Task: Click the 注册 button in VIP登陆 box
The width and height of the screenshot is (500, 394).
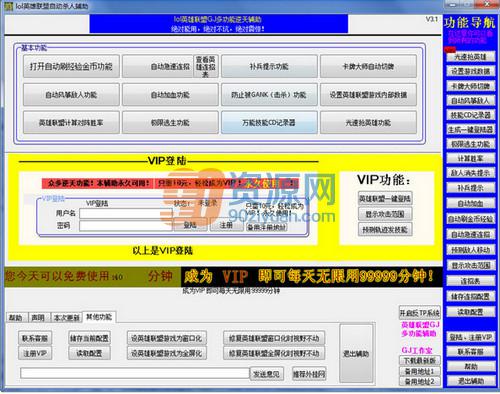Action: point(226,225)
